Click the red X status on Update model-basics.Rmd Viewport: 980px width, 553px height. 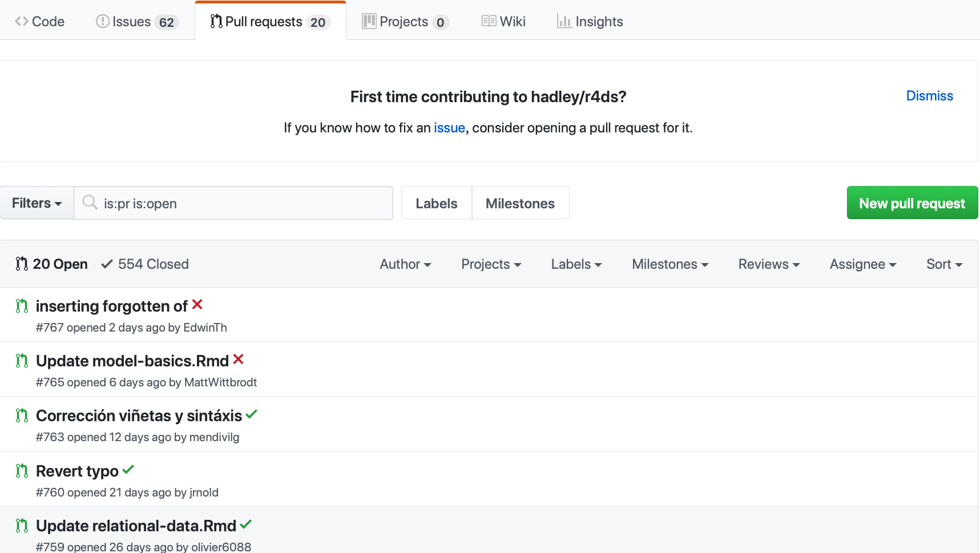point(239,360)
